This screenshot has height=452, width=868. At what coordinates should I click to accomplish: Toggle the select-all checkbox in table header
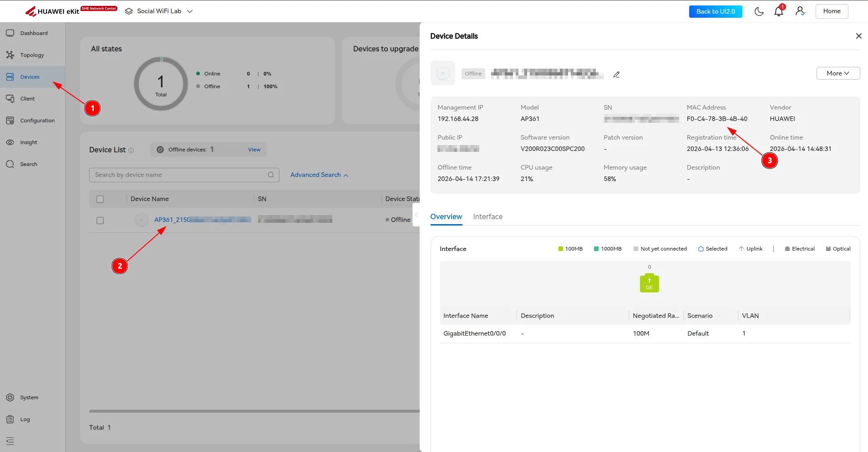click(x=100, y=199)
